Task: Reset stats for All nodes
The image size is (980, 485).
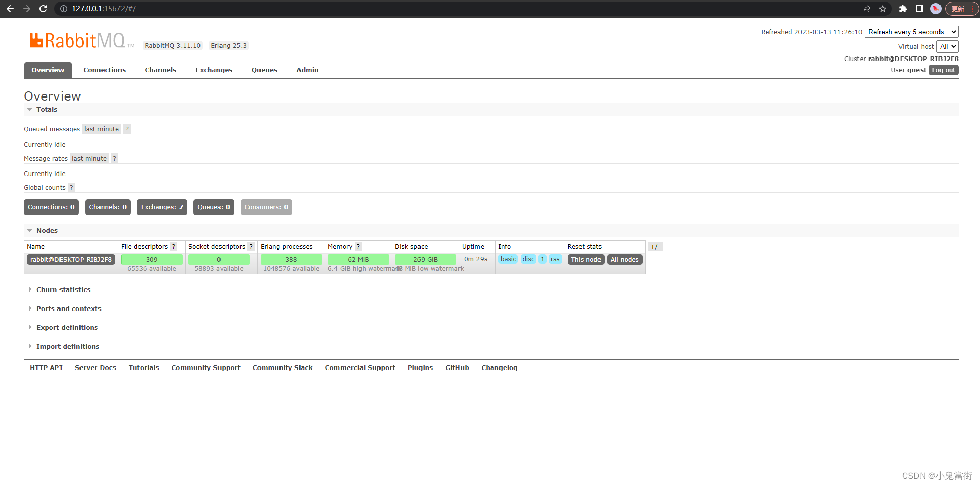Action: click(x=625, y=260)
